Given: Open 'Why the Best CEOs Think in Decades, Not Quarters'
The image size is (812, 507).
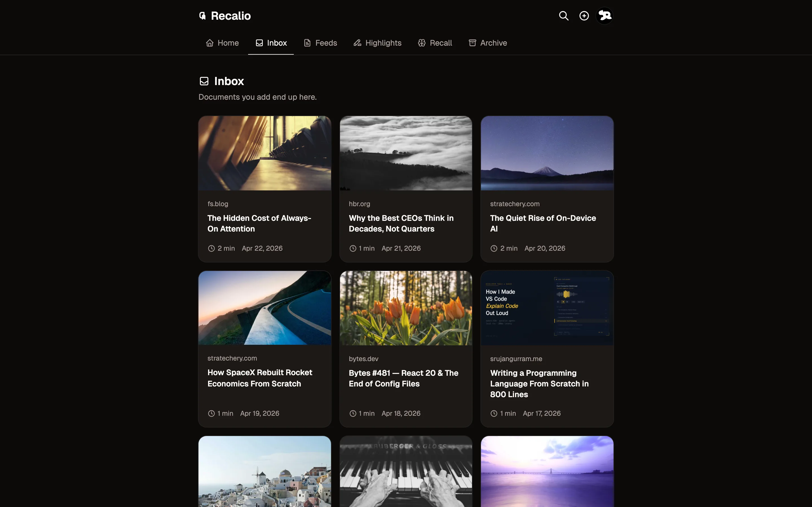Looking at the screenshot, I should click(x=401, y=223).
